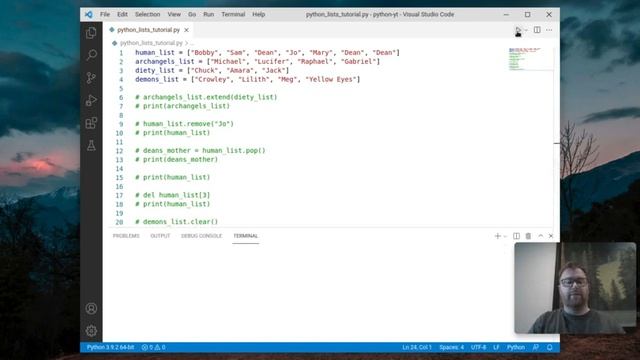The height and width of the screenshot is (360, 640).
Task: Open the Selection menu
Action: 147,14
